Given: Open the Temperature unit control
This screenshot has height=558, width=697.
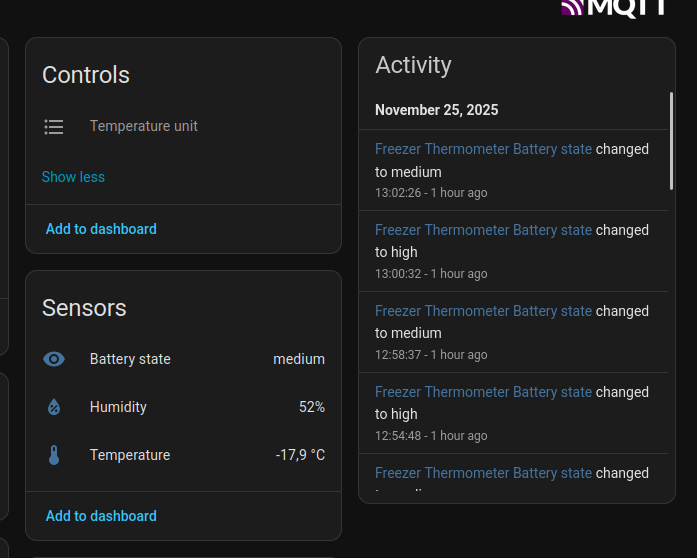Looking at the screenshot, I should pos(144,126).
